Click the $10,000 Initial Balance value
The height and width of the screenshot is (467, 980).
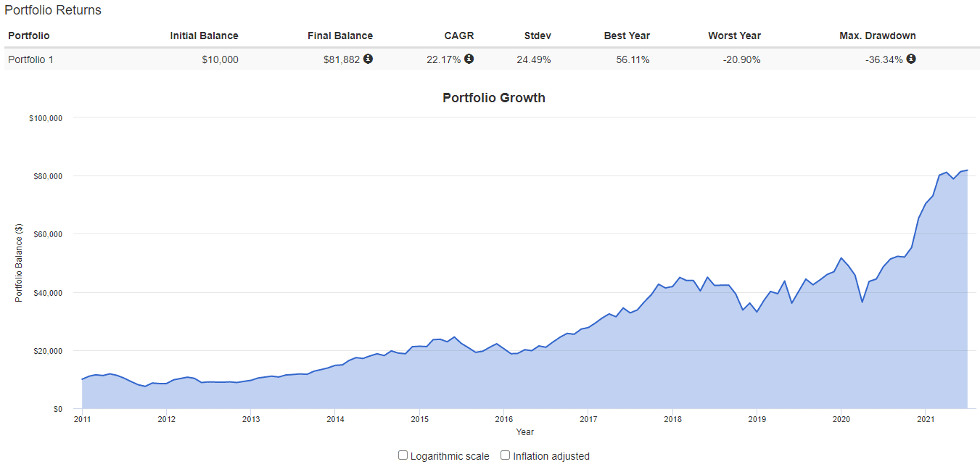click(x=220, y=59)
